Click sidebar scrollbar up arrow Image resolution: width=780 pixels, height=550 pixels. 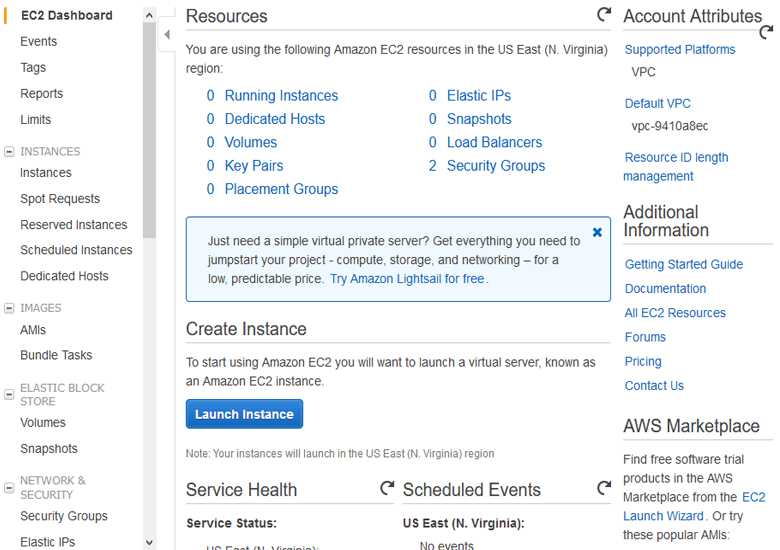tap(149, 16)
